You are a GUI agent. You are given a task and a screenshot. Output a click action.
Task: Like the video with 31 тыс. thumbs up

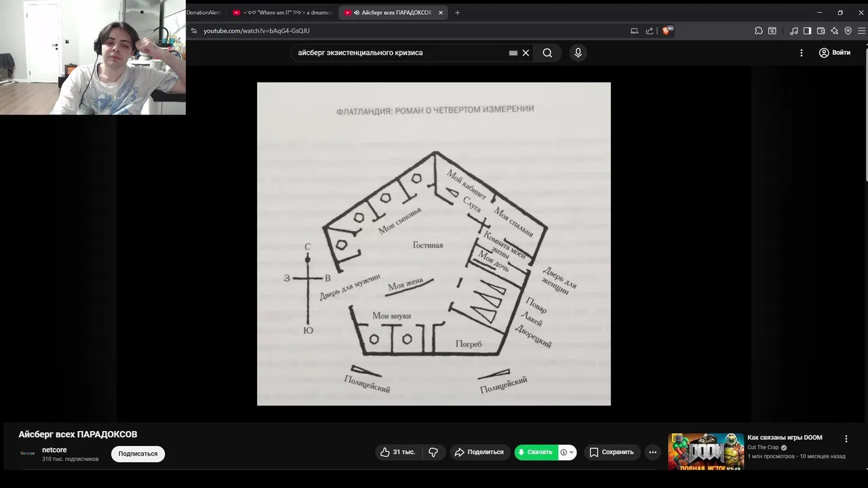pos(398,452)
